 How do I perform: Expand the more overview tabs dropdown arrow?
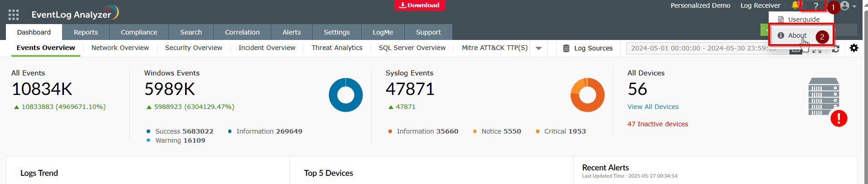click(x=539, y=48)
